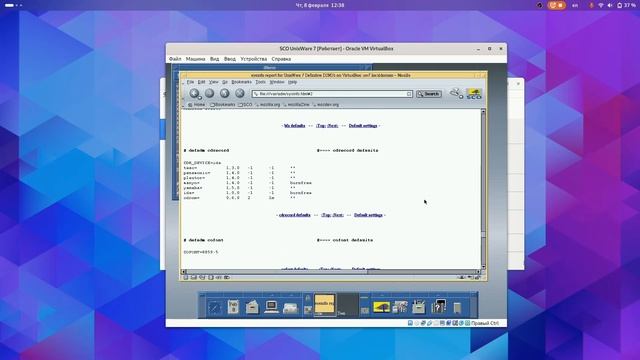Click the volume icon in system tray

tap(610, 5)
